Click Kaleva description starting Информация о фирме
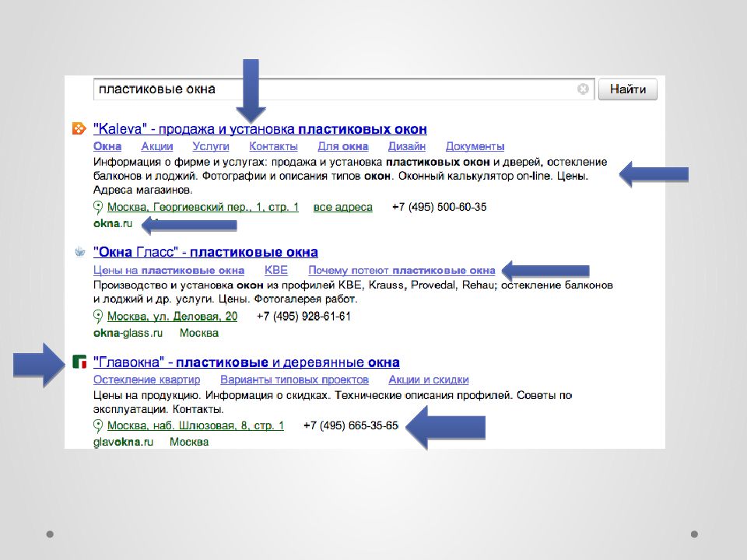Image resolution: width=747 pixels, height=560 pixels. (350, 176)
